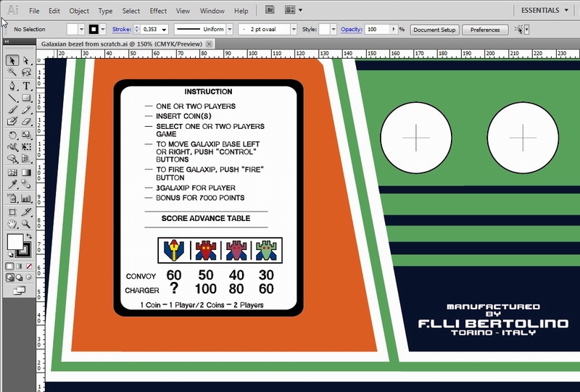580x392 pixels.
Task: Open the File menu
Action: coord(34,11)
